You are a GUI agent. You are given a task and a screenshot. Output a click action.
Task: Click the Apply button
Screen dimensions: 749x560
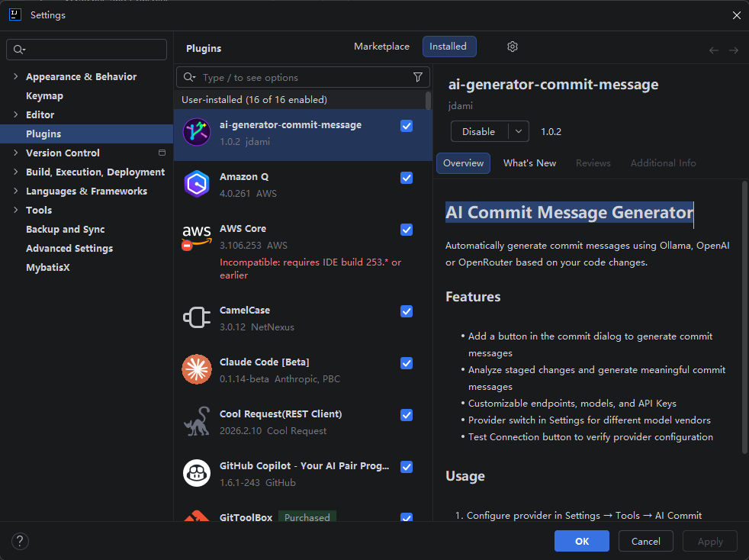[x=710, y=541]
